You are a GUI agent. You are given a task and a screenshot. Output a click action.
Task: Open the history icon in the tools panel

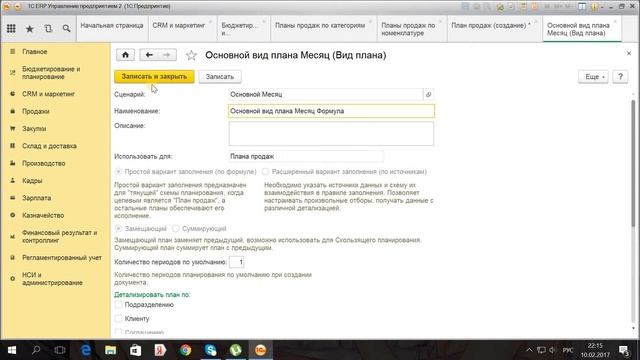click(x=48, y=29)
